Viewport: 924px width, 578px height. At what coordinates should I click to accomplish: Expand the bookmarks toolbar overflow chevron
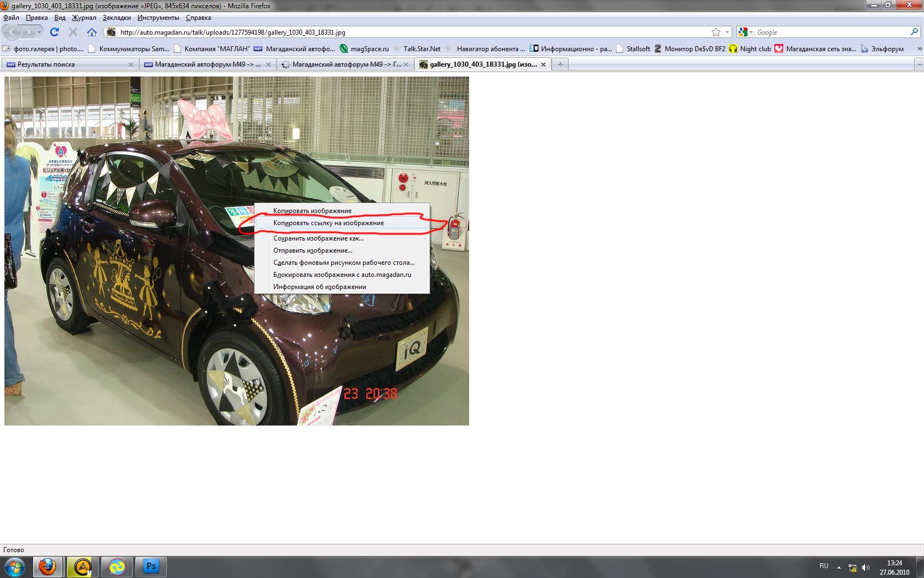tap(919, 49)
